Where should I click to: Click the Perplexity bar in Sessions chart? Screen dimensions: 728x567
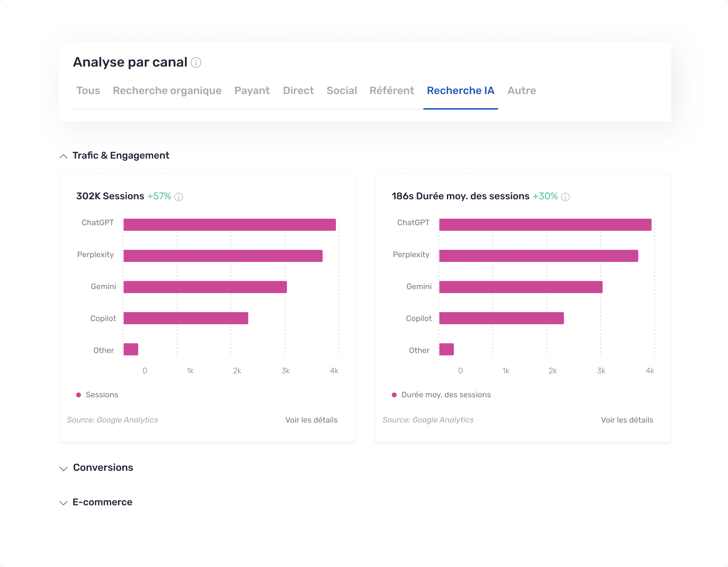pos(223,256)
